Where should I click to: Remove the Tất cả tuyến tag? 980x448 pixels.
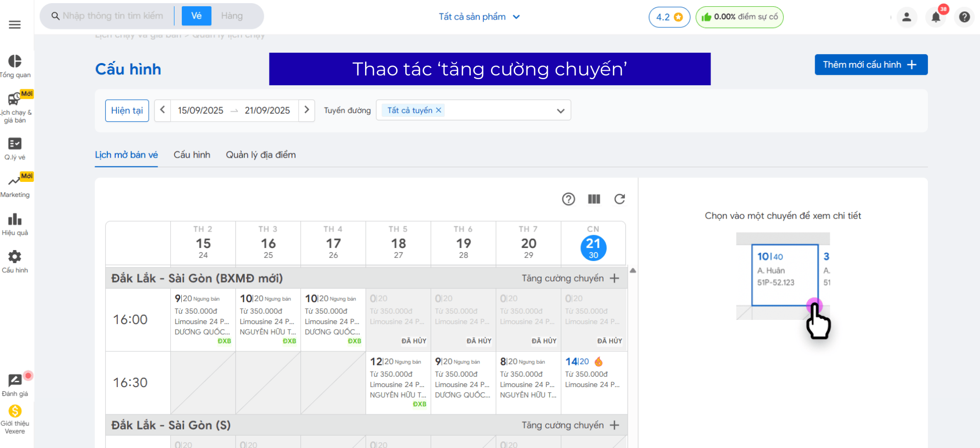[x=438, y=110]
